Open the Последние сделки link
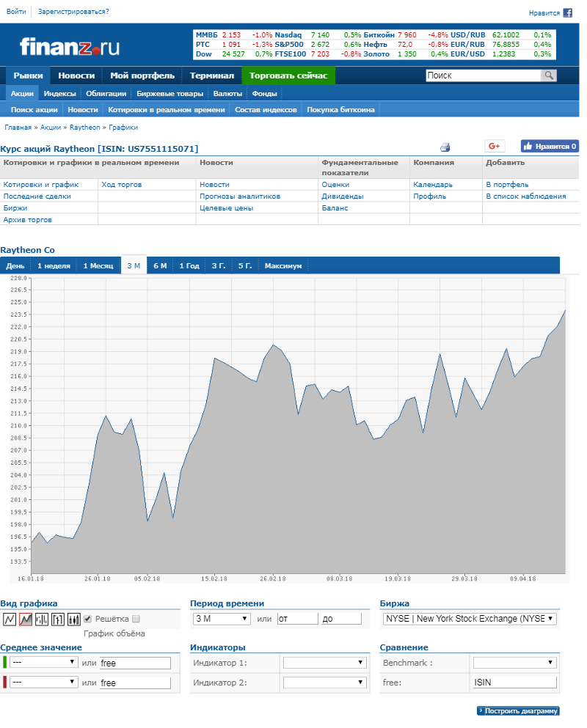Image resolution: width=587 pixels, height=728 pixels. tap(37, 196)
